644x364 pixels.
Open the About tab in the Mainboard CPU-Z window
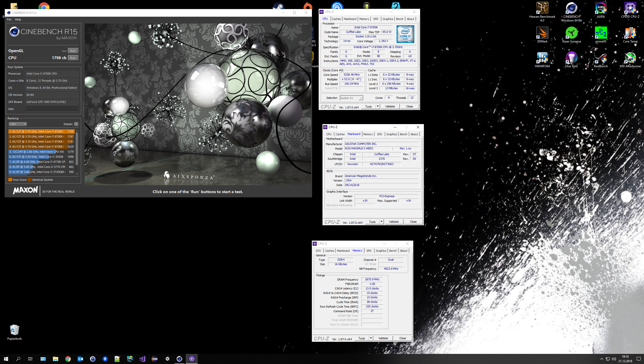[414, 134]
